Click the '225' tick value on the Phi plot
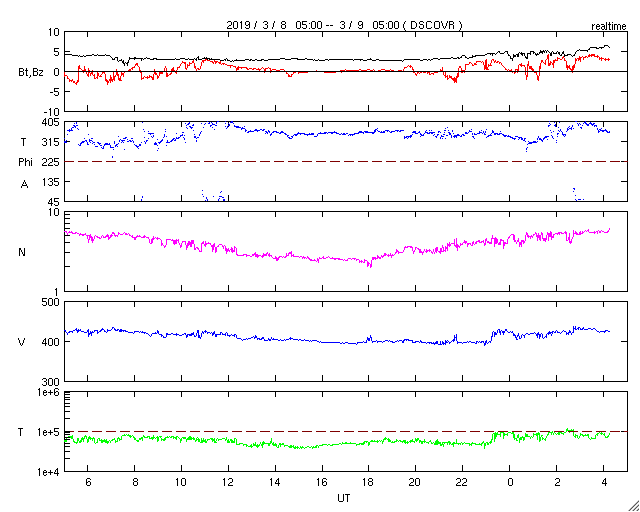 [x=52, y=162]
